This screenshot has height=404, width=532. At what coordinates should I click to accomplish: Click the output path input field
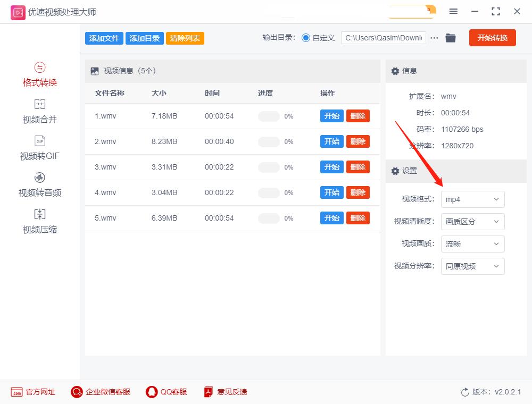(383, 38)
